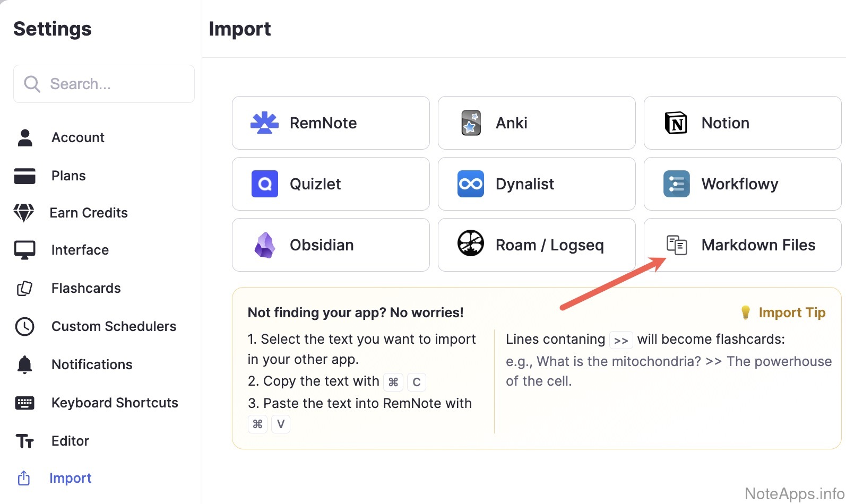Image resolution: width=846 pixels, height=504 pixels.
Task: Open Custom Schedulers settings
Action: pos(114,326)
